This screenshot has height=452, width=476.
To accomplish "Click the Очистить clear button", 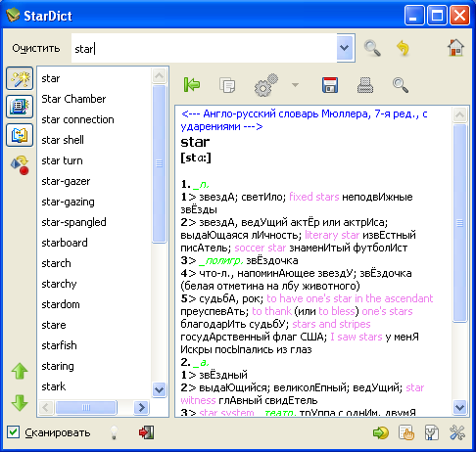I will [x=36, y=48].
